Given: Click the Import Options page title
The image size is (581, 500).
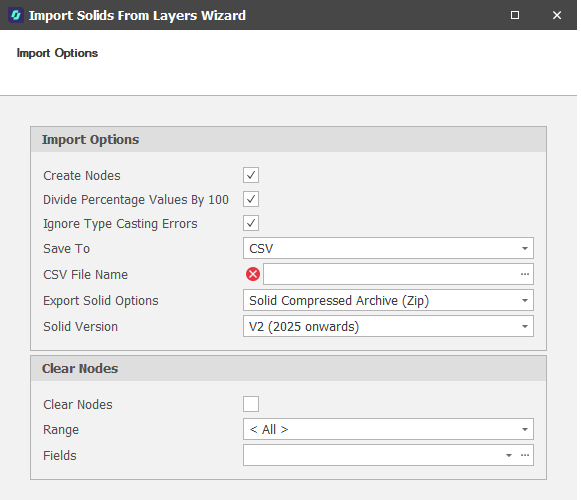Looking at the screenshot, I should pos(57,53).
